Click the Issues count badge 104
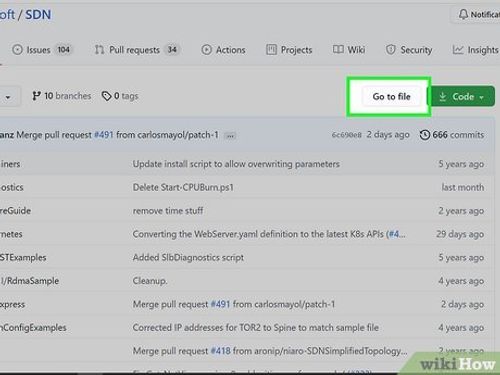This screenshot has height=375, width=500. pyautogui.click(x=63, y=50)
